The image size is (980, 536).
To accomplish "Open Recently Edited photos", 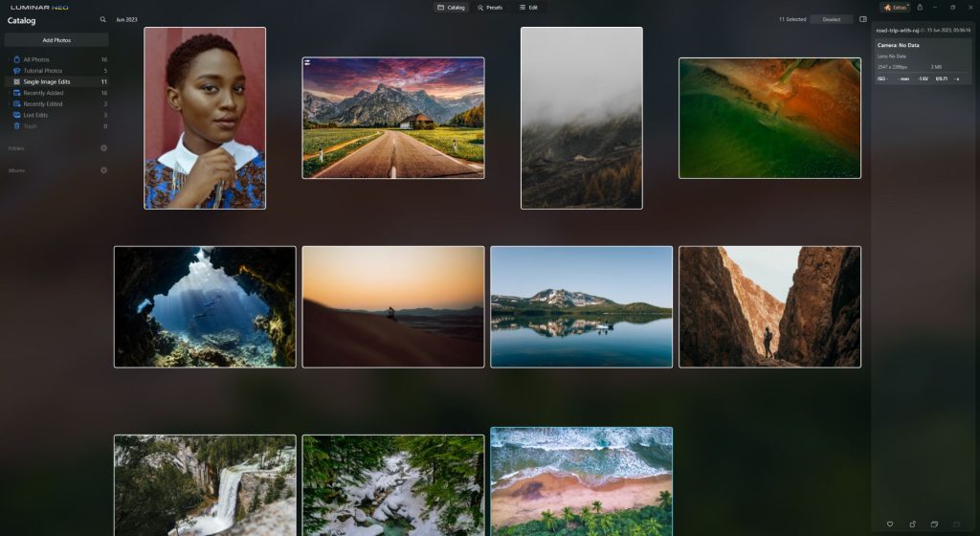I will [x=56, y=104].
